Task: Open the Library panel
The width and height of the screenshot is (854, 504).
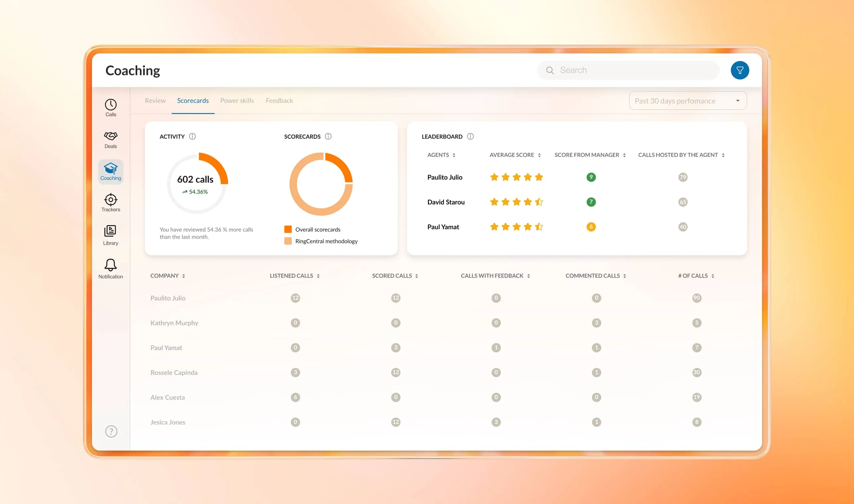Action: [x=110, y=234]
